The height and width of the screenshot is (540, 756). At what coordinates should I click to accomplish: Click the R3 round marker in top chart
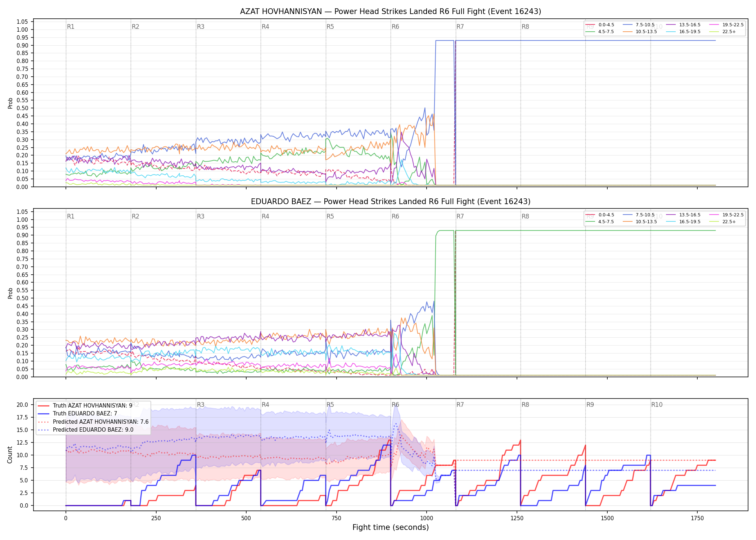click(201, 27)
